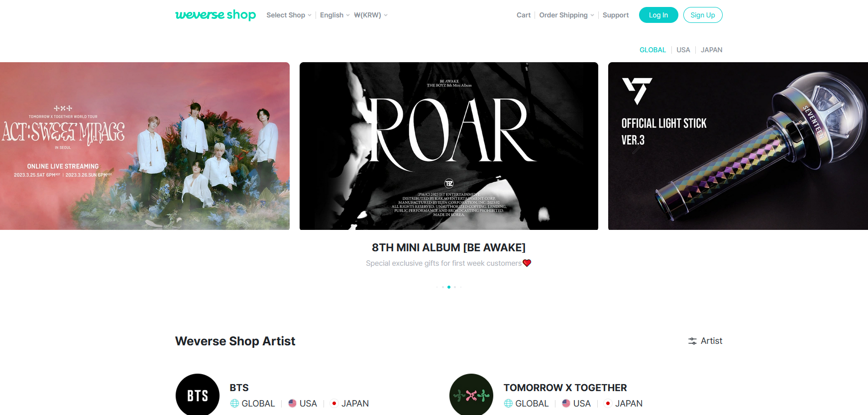Click the Artist filter sliders icon

point(692,341)
